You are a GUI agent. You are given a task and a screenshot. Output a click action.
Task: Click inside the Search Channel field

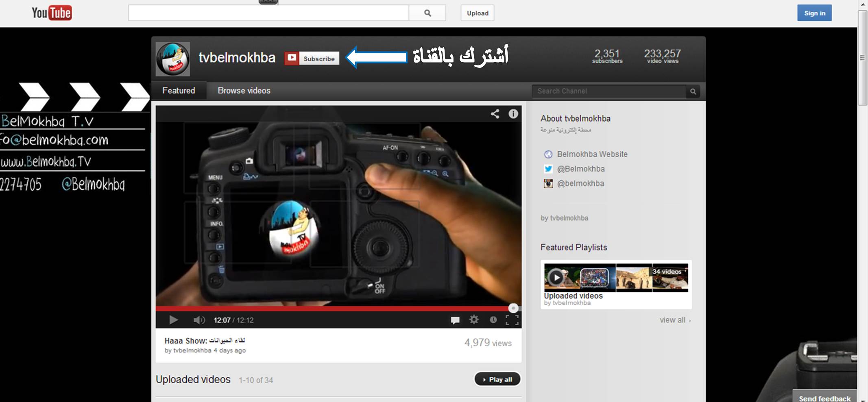[x=608, y=91]
